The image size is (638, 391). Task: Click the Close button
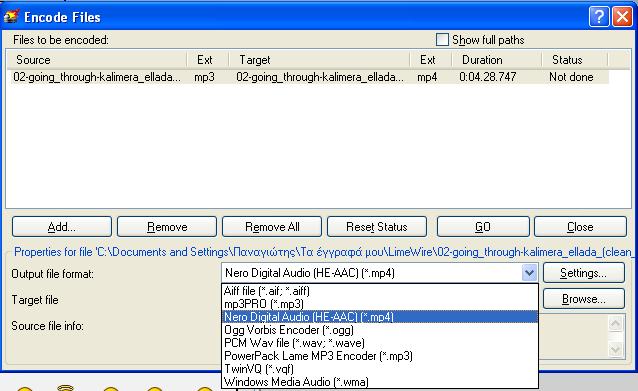click(580, 227)
